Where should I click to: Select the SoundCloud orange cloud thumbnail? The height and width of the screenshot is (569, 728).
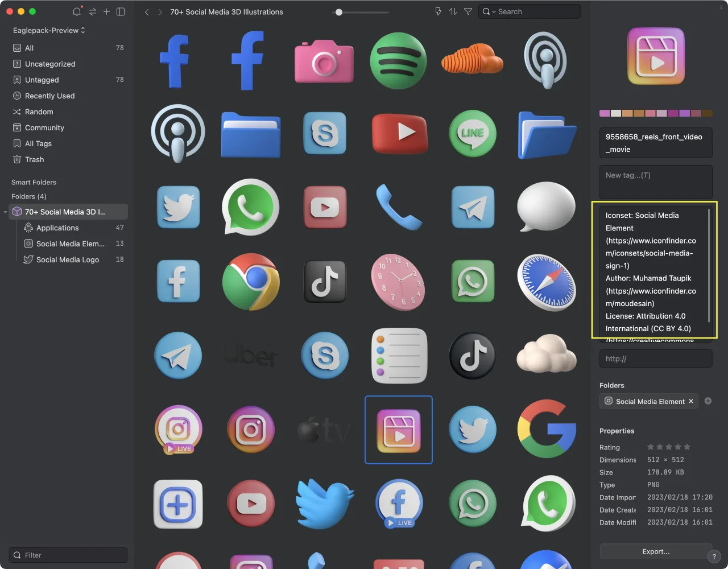coord(472,59)
